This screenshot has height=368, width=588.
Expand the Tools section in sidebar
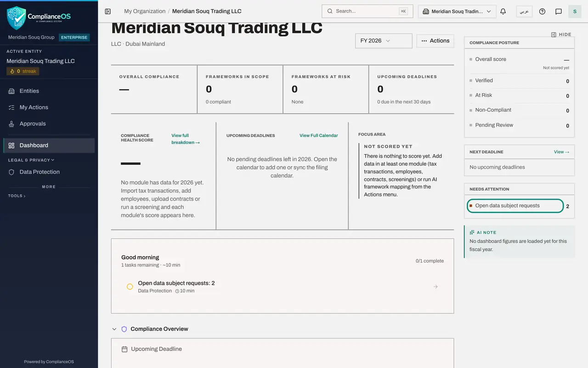[17, 196]
